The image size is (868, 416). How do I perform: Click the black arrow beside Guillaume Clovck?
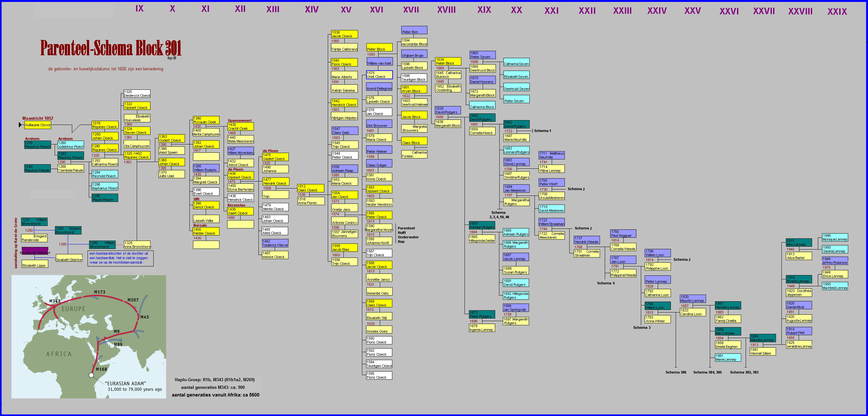click(20, 125)
